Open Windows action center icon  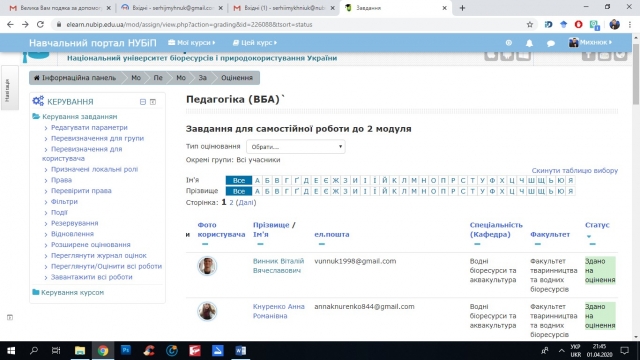click(624, 351)
